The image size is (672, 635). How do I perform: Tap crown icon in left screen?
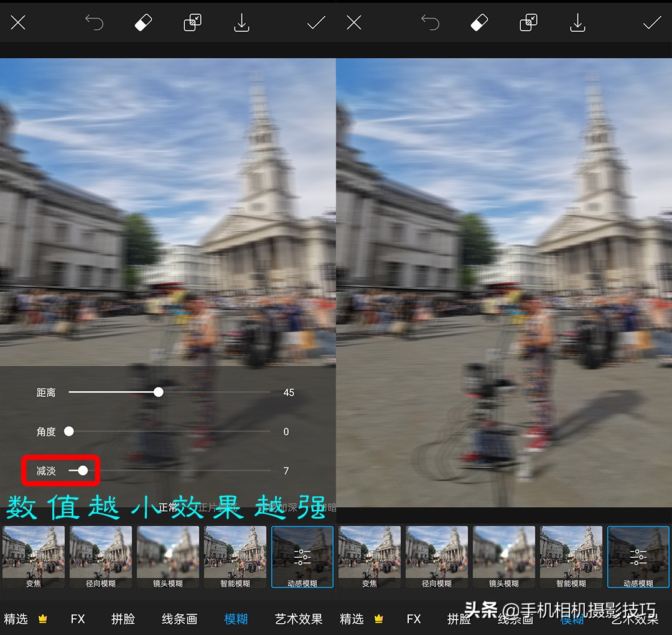[42, 619]
